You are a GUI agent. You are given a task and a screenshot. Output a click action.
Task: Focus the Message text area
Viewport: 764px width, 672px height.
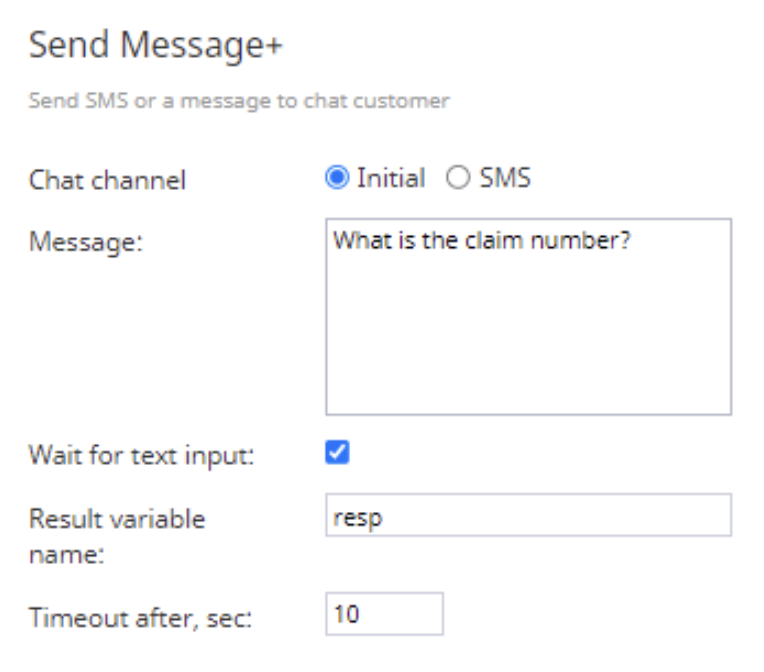pyautogui.click(x=529, y=317)
